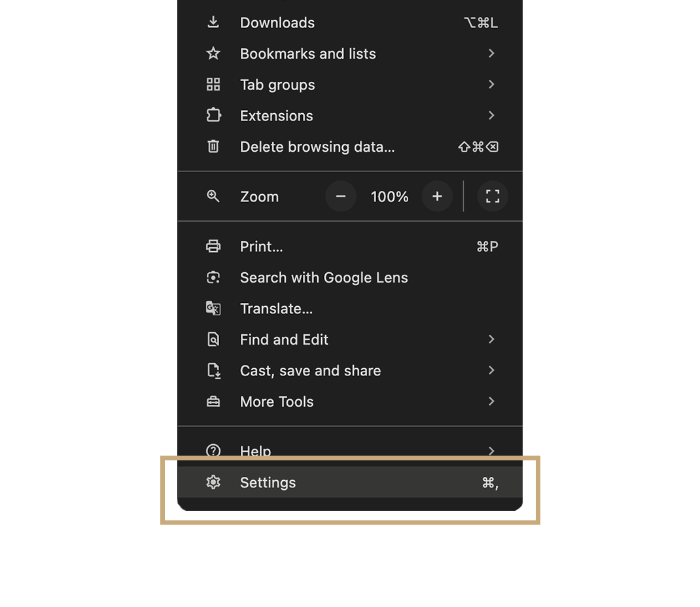Click the Translate icon

coord(213,308)
